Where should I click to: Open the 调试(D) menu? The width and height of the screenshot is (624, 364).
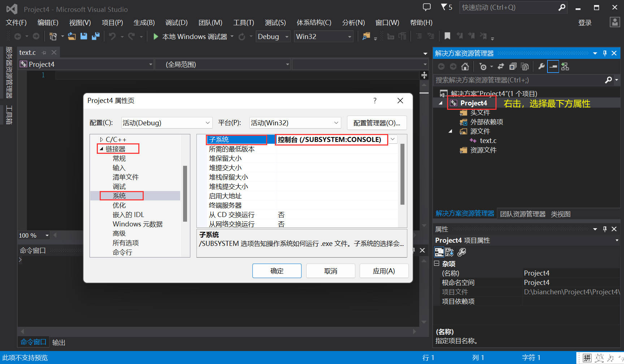177,23
